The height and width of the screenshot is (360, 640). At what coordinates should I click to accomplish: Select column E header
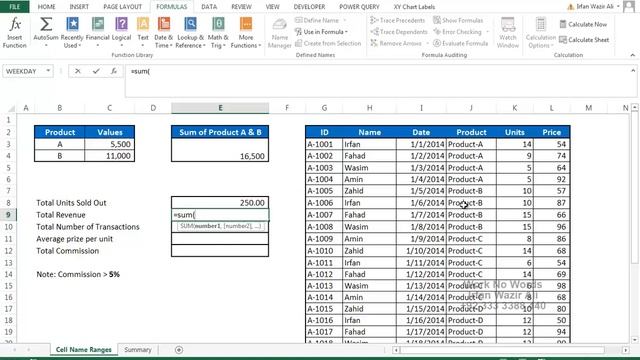(220, 108)
